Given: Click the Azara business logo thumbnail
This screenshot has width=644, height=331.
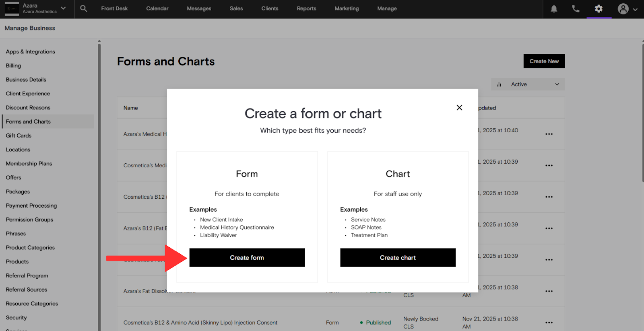Looking at the screenshot, I should (x=12, y=8).
